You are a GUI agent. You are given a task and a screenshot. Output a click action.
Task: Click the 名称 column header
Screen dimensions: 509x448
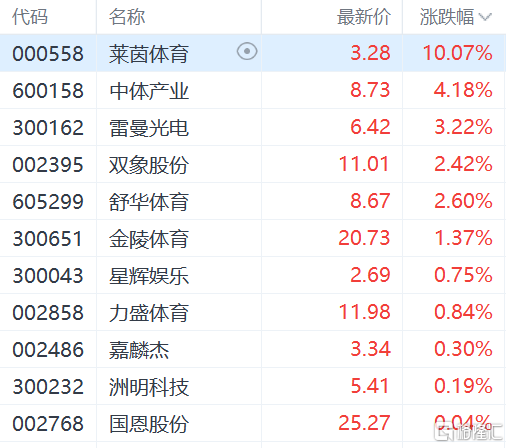(127, 17)
